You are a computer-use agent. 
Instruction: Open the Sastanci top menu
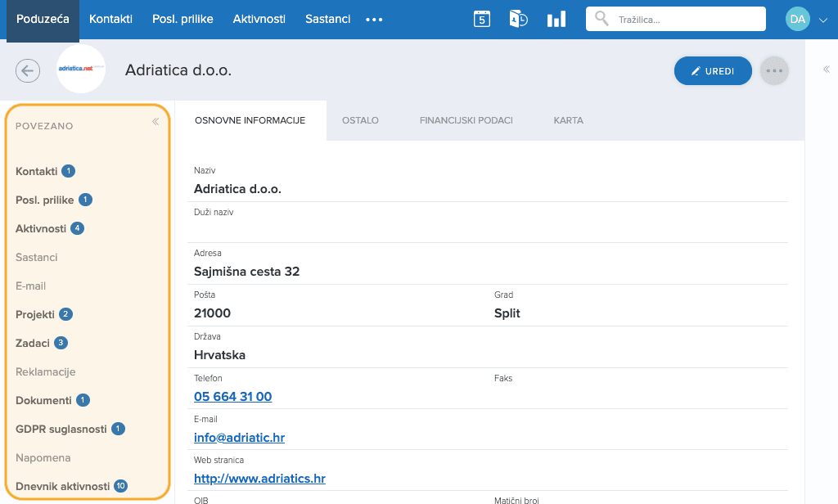[327, 20]
